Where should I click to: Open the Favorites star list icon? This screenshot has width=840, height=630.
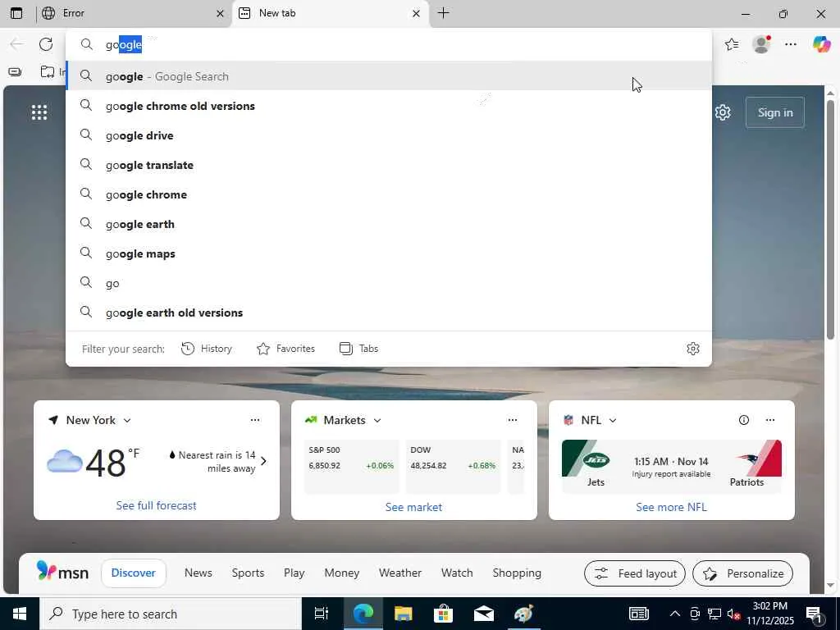[x=732, y=44]
